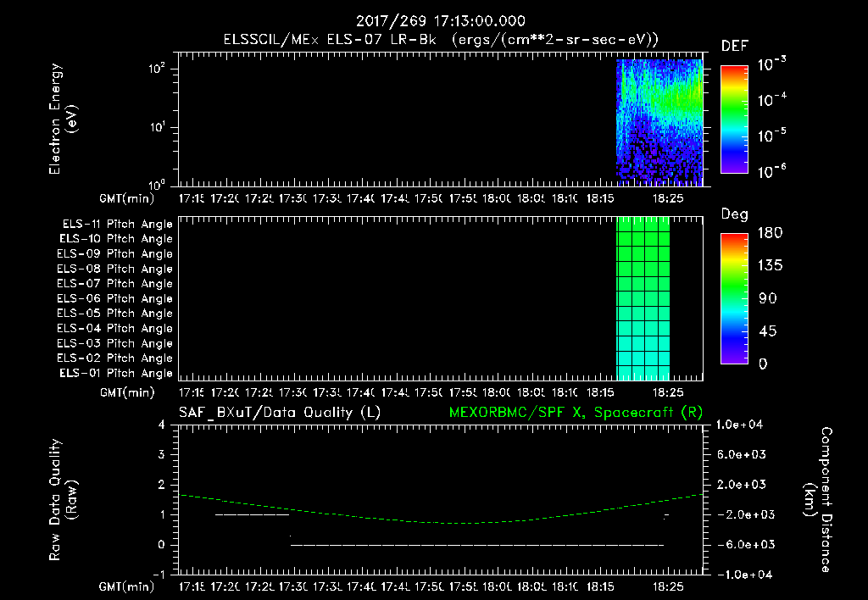Click the Electron Energy (eV) axis label
The height and width of the screenshot is (600, 868).
click(63, 119)
